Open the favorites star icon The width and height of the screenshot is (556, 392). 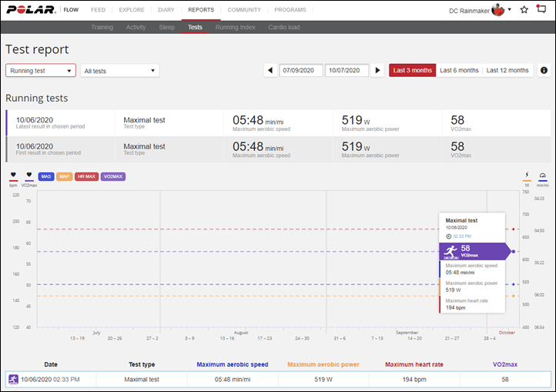[524, 10]
